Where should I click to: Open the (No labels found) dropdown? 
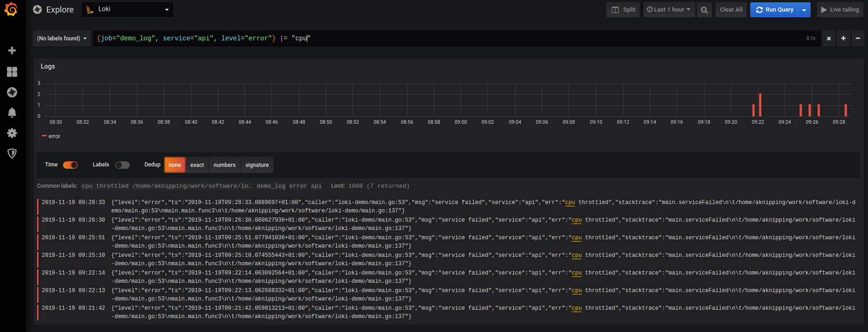point(62,38)
